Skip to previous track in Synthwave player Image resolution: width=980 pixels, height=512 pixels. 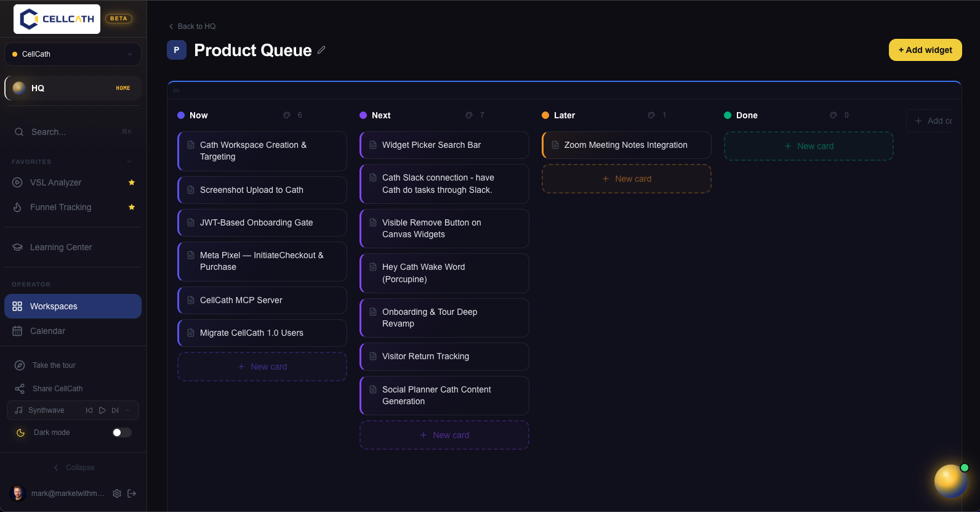[89, 410]
